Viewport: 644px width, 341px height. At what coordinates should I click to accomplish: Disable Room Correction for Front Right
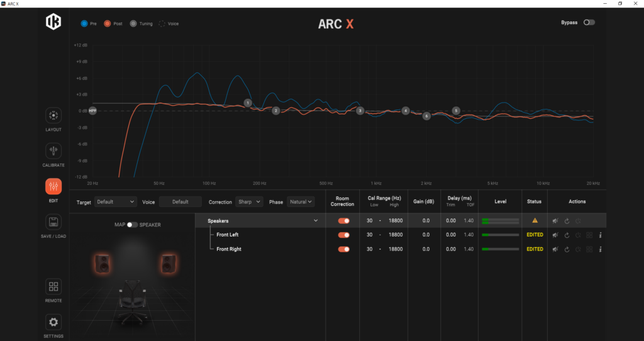(x=343, y=250)
